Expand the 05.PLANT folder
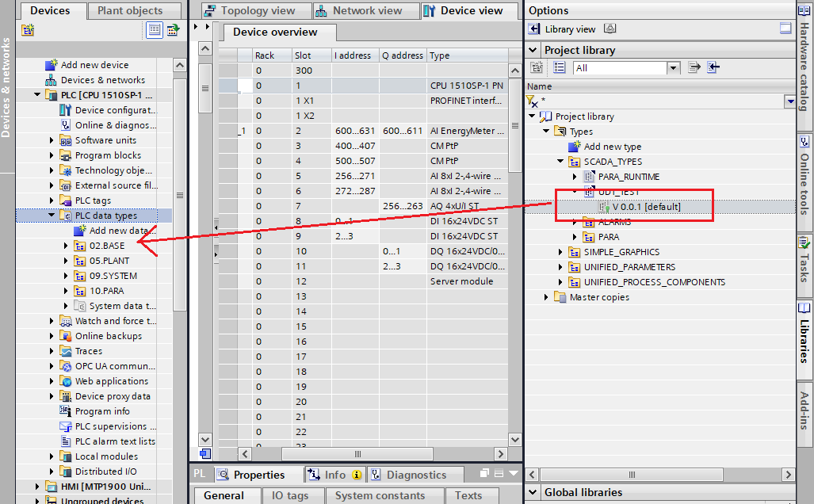 [66, 261]
